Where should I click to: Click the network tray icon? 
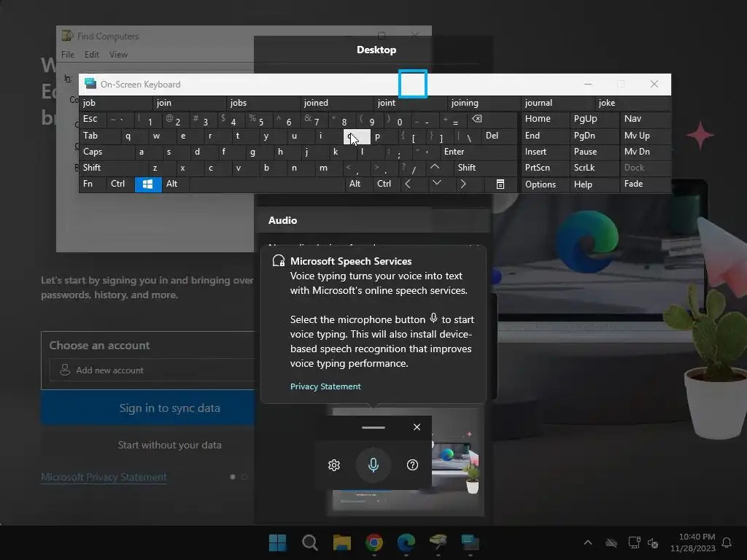coord(634,542)
